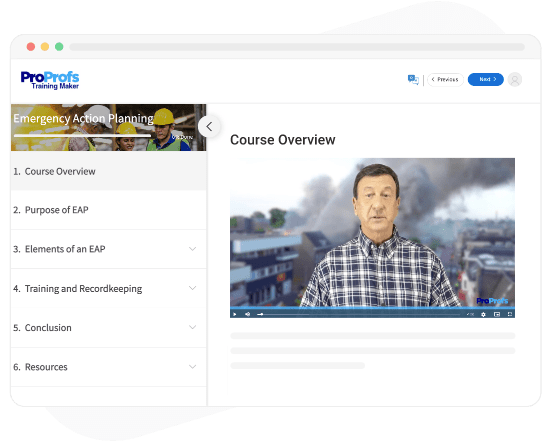Click the ProProfs Training Maker logo

(50, 80)
